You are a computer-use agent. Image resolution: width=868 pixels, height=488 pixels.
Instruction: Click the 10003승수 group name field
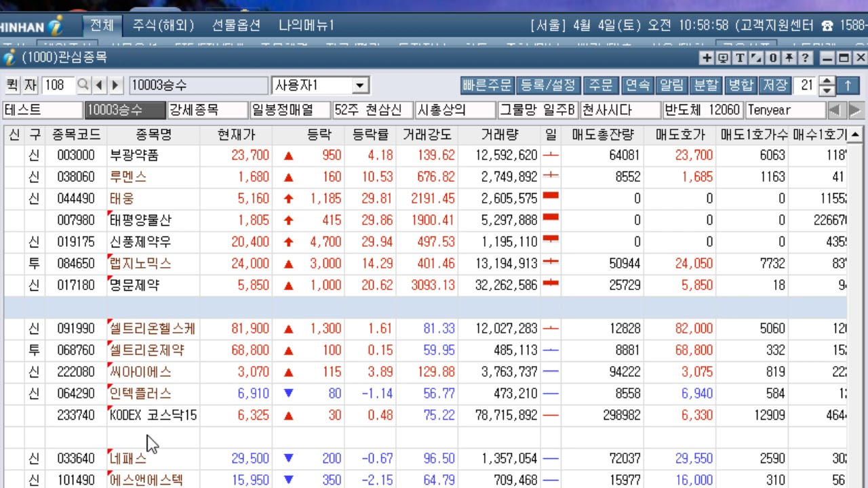pos(198,85)
